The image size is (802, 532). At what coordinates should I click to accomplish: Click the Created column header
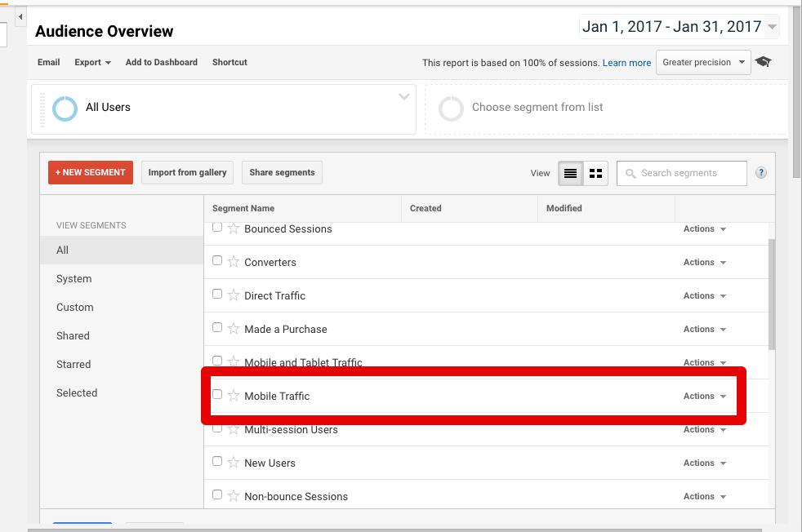(470, 209)
